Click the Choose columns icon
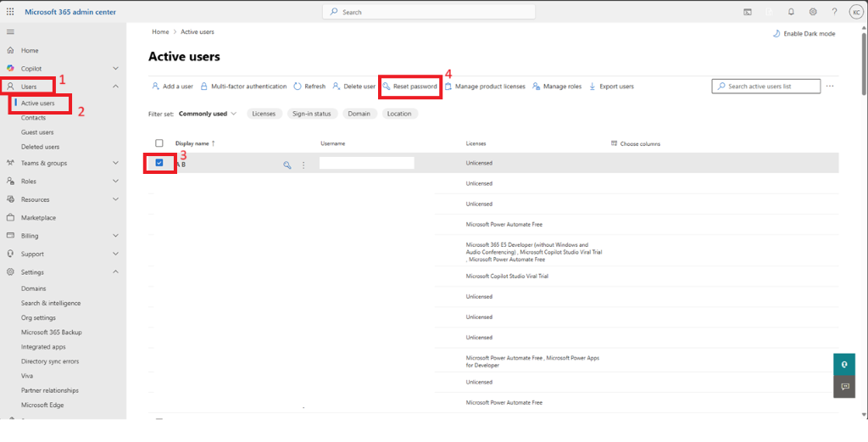The image size is (868, 442). click(614, 143)
